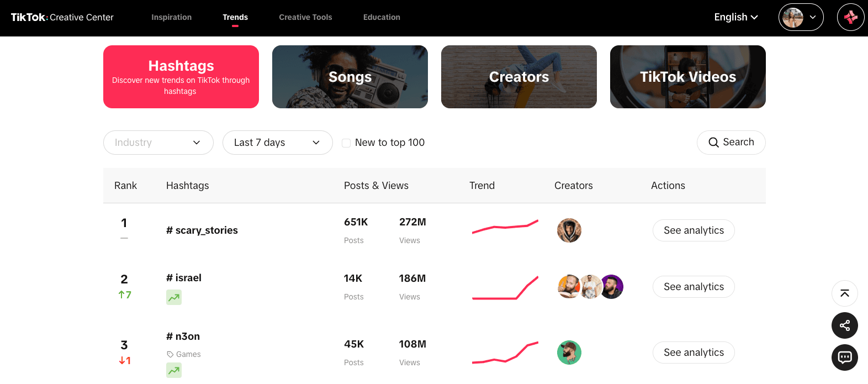Click the pink app icon in the top bar
Image resolution: width=868 pixels, height=384 pixels.
(x=850, y=17)
